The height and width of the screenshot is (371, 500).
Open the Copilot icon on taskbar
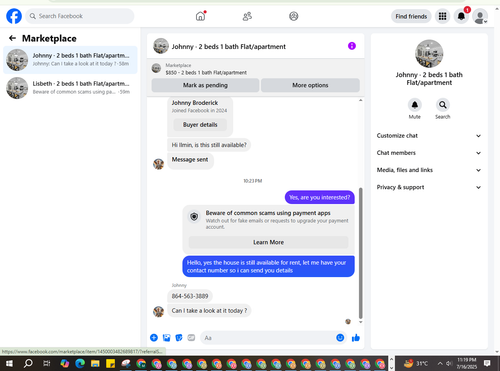pos(65,363)
